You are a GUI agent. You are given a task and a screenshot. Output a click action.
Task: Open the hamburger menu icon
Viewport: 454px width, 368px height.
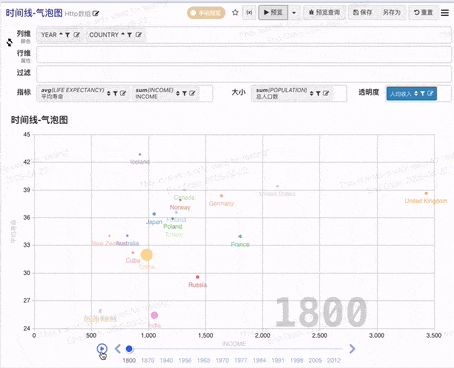click(445, 13)
